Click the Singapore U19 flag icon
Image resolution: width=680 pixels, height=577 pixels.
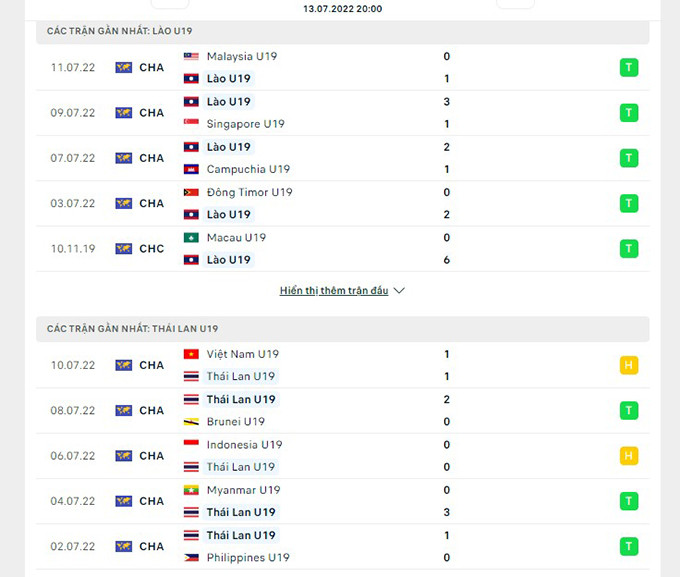click(191, 124)
